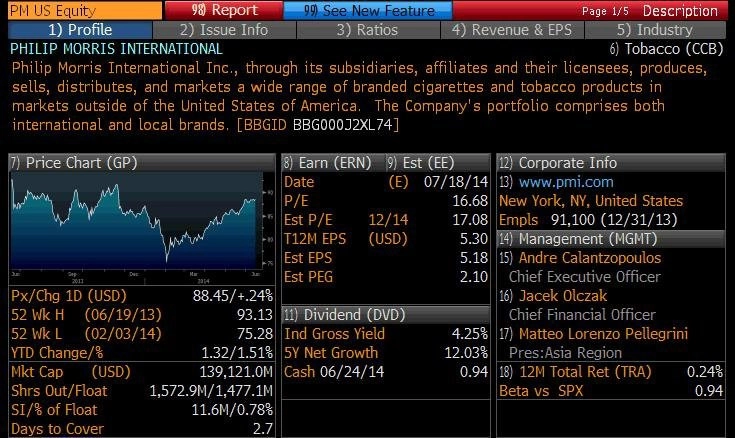Click the BBGID value BBG000J2XL74
This screenshot has height=438, width=735.
[342, 125]
